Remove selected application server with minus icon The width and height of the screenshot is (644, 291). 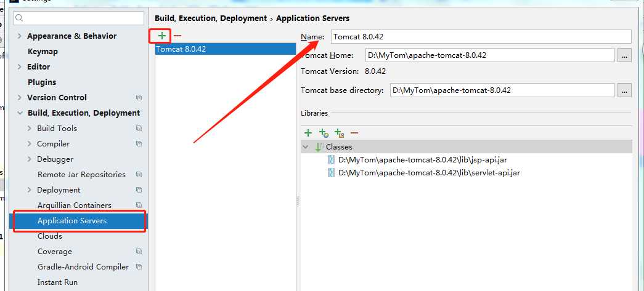coord(177,36)
